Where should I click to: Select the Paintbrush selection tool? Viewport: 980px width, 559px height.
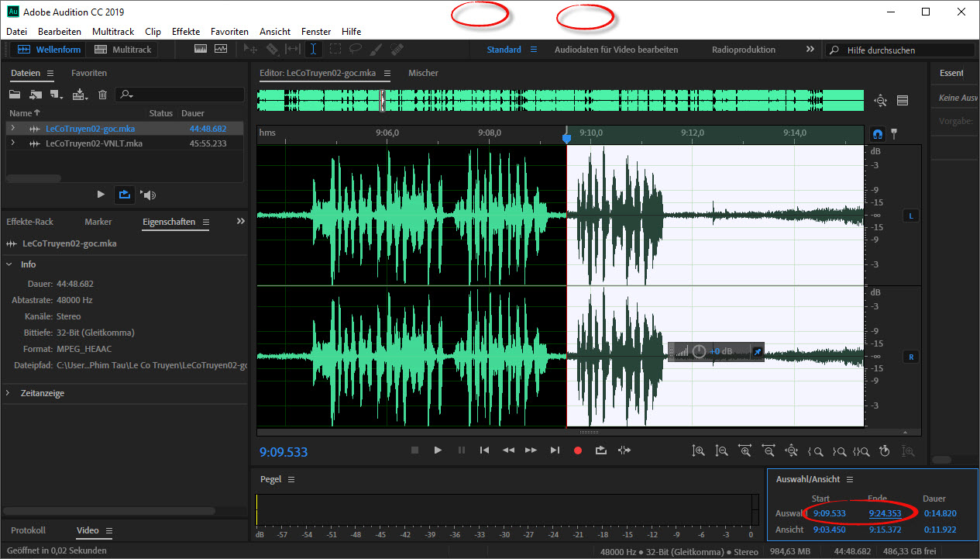coord(376,49)
